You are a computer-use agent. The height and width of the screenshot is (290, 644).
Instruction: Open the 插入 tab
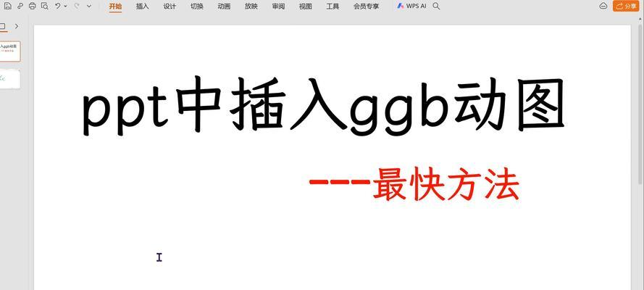point(142,7)
